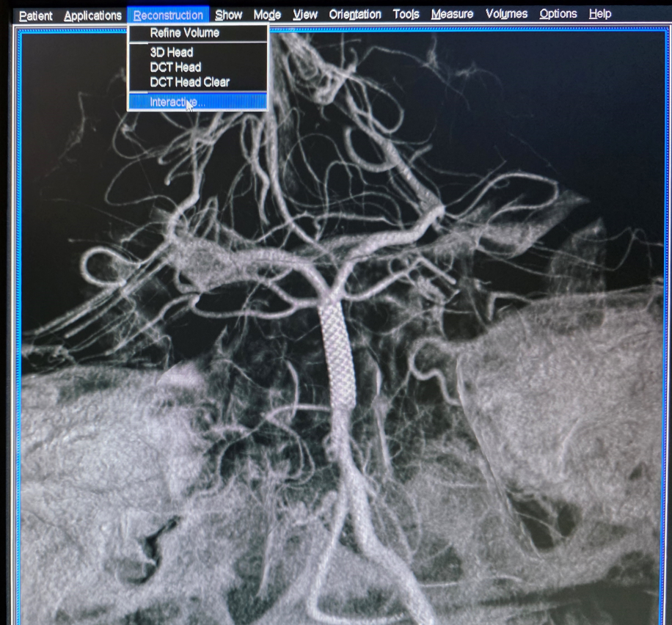
Task: Open the Patient menu
Action: click(36, 15)
